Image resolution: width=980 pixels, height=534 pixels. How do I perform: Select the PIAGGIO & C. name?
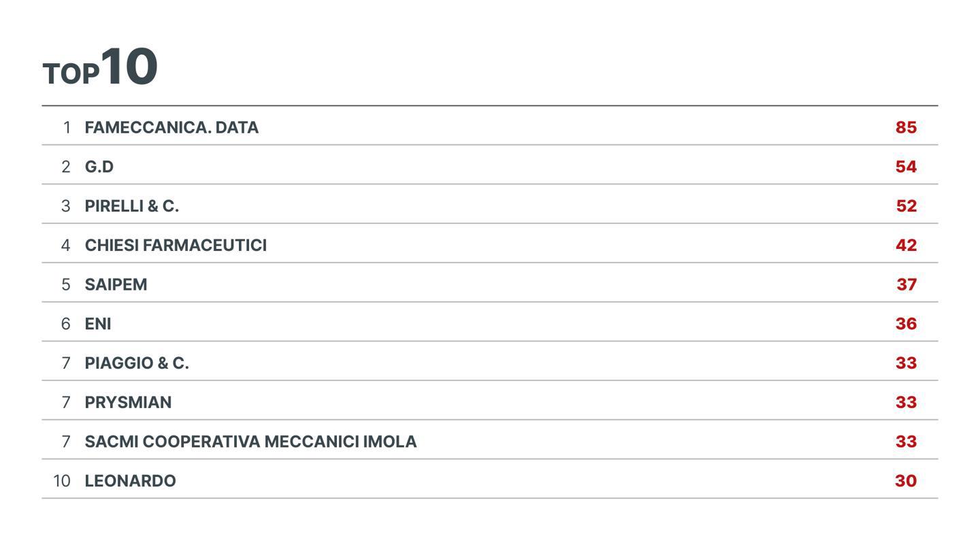pyautogui.click(x=137, y=363)
